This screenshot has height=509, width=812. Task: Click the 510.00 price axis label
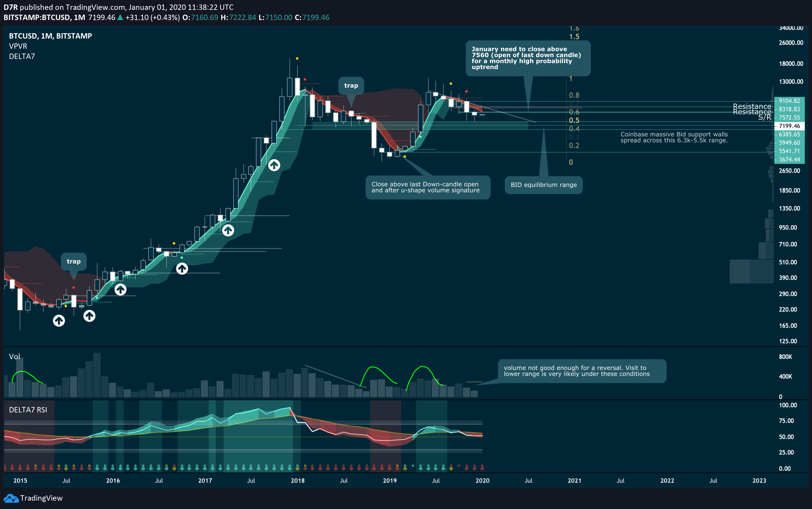click(788, 262)
